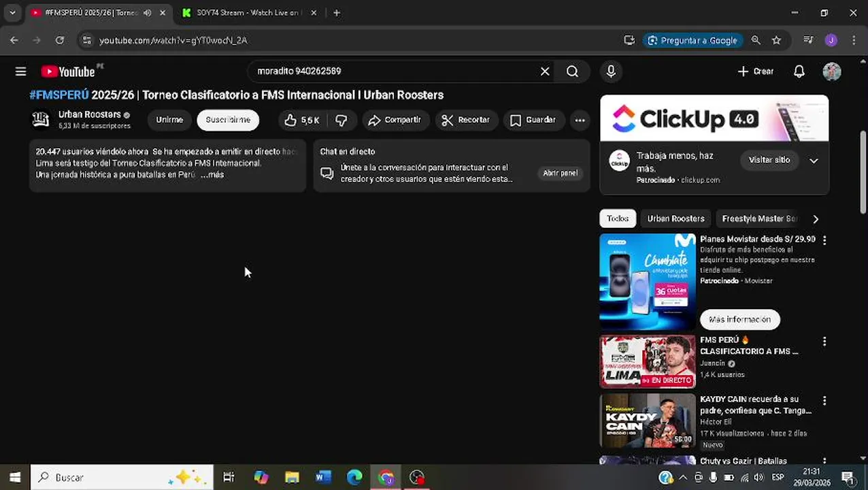Go to the YouTube home logo
868x490 pixels.
[68, 71]
